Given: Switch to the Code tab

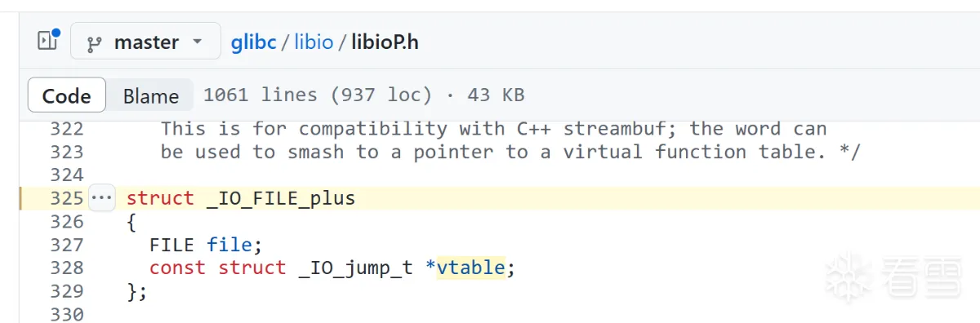Looking at the screenshot, I should click(x=66, y=95).
